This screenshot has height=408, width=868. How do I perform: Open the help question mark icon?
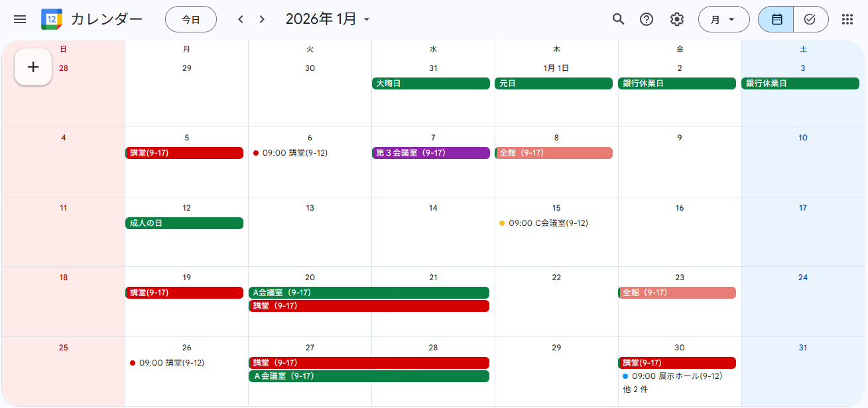pyautogui.click(x=647, y=19)
